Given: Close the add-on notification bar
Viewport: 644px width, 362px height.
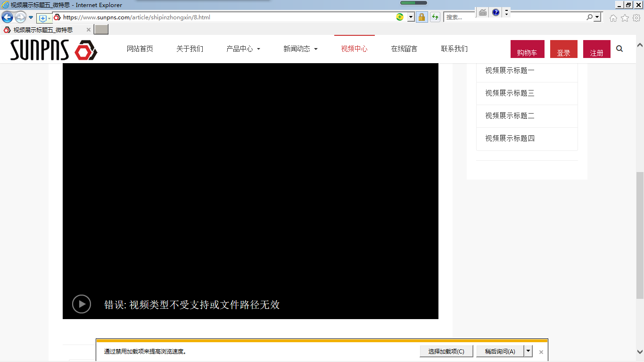Looking at the screenshot, I should tap(541, 352).
